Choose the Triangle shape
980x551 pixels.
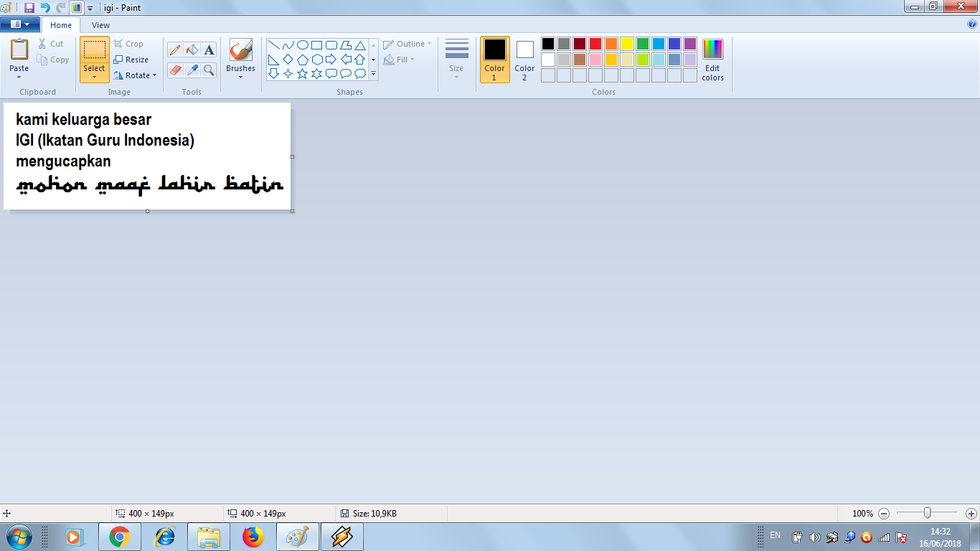360,44
